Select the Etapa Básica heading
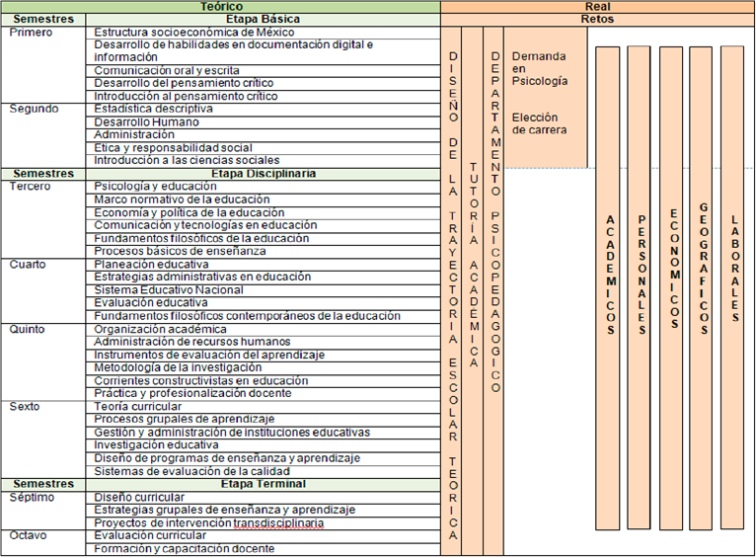The image size is (756, 558). 263,19
